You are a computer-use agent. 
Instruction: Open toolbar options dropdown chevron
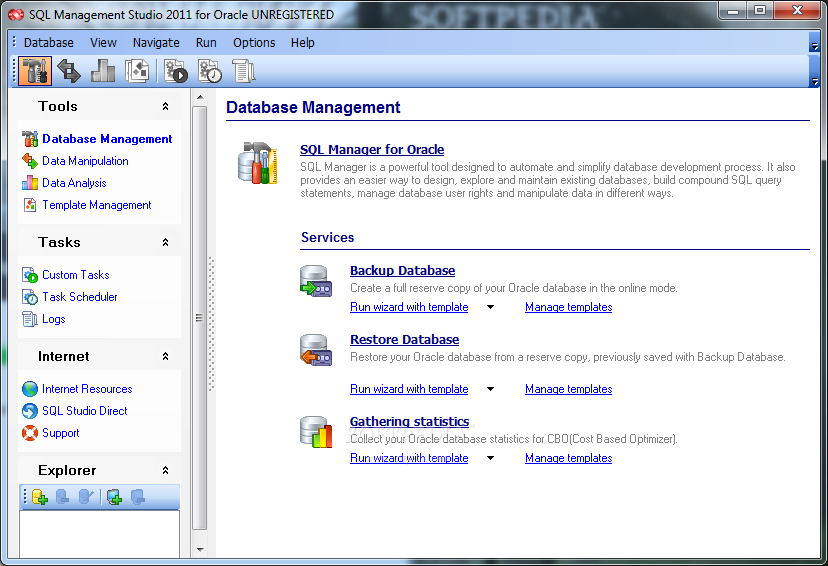pos(814,71)
